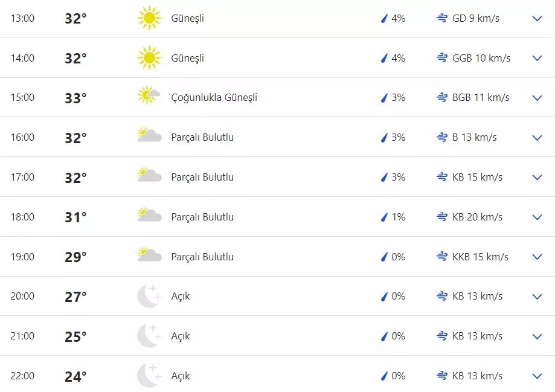Viewport: 555px width, 392px height.
Task: Click the raindrop icon in the 14:00 row
Action: pyautogui.click(x=383, y=59)
